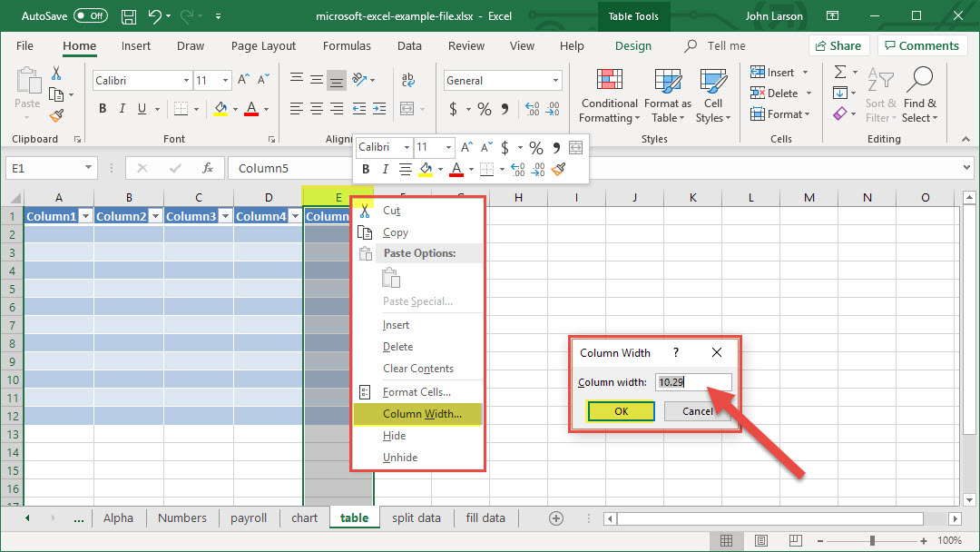
Task: Toggle Italic in the ribbon Font group
Action: click(x=122, y=109)
